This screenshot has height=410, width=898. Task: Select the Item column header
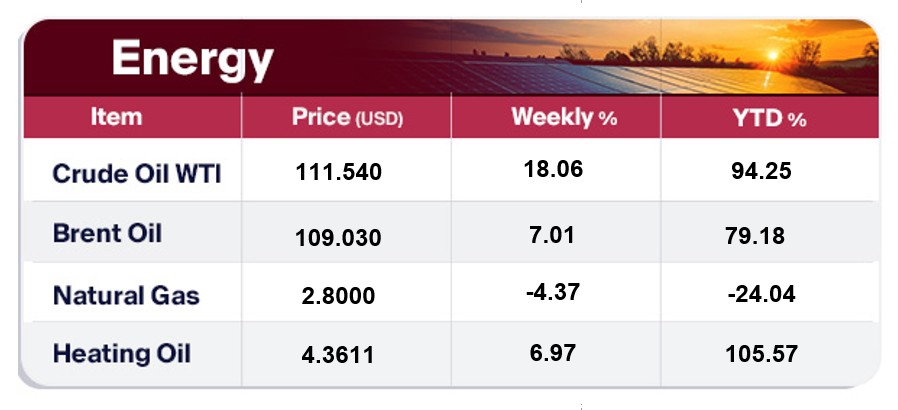pos(116,117)
